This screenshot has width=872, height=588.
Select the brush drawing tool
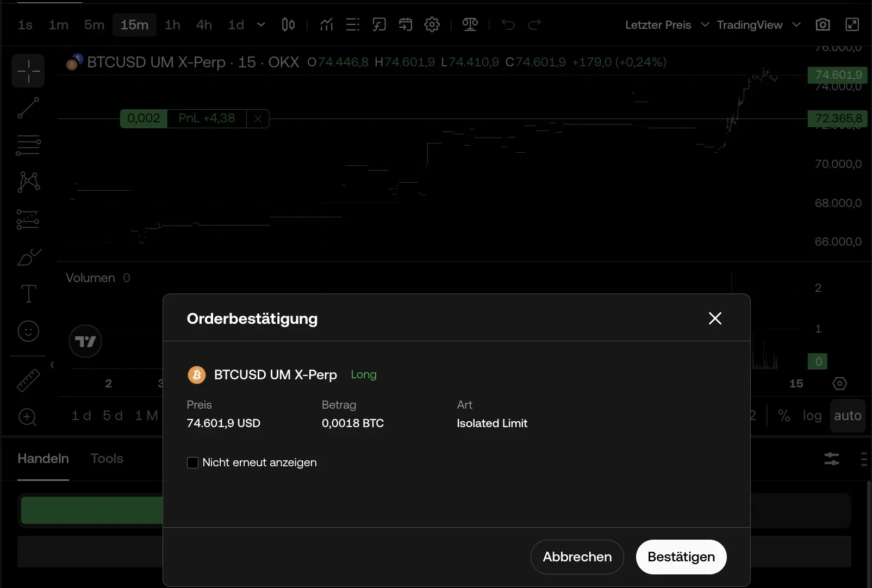(28, 257)
